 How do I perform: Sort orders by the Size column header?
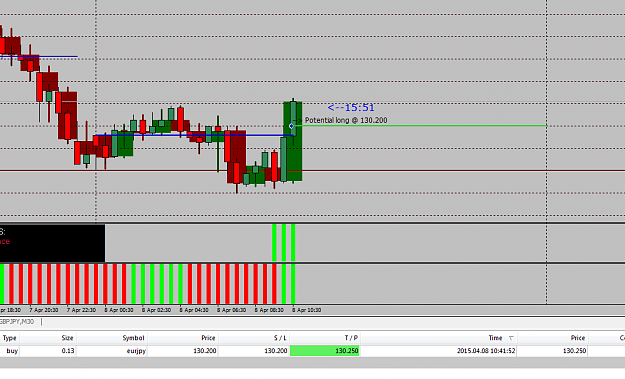click(x=67, y=338)
